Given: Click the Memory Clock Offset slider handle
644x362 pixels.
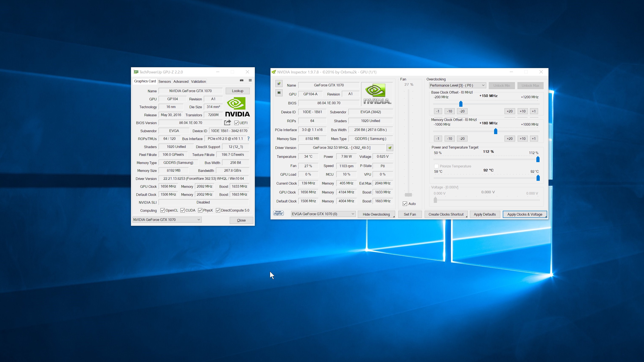Looking at the screenshot, I should pyautogui.click(x=496, y=131).
